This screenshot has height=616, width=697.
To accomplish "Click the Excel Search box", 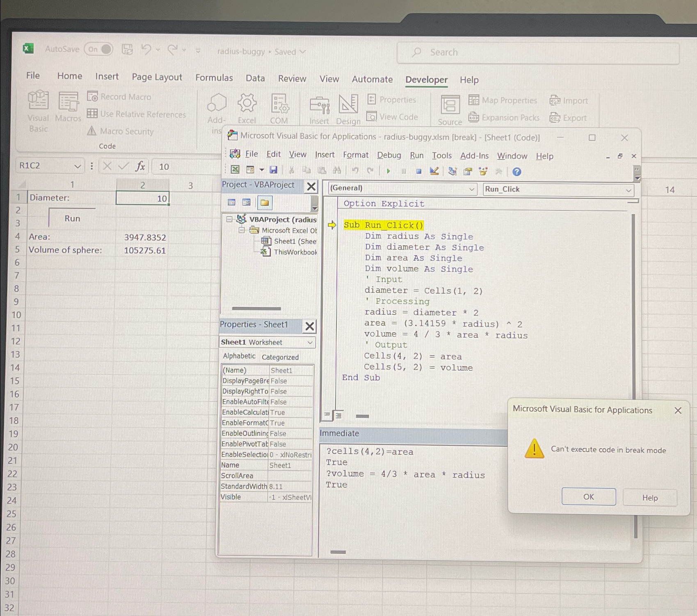I will click(538, 53).
